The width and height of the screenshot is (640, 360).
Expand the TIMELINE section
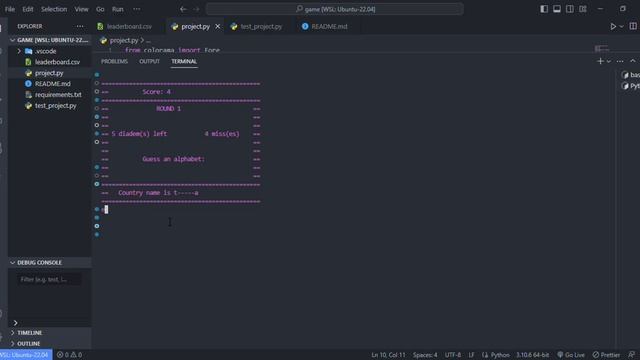50,333
